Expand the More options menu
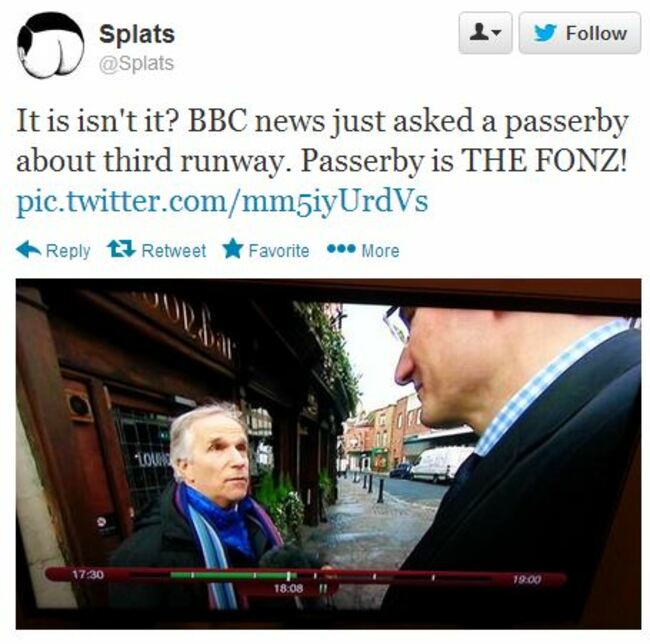 [380, 251]
